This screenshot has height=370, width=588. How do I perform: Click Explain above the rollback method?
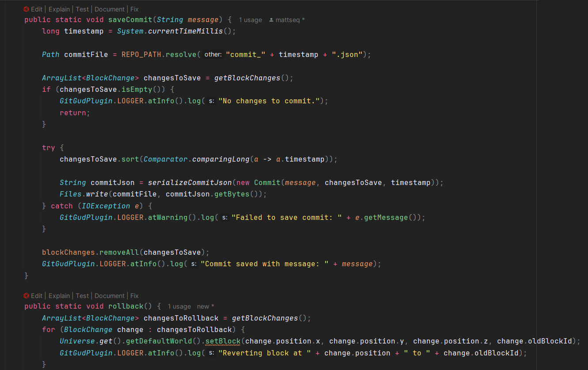[59, 296]
